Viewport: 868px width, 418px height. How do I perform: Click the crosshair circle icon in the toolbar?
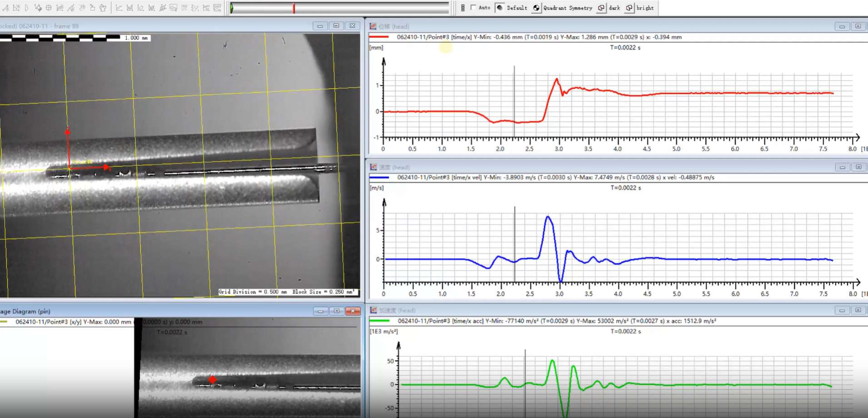pos(49,8)
